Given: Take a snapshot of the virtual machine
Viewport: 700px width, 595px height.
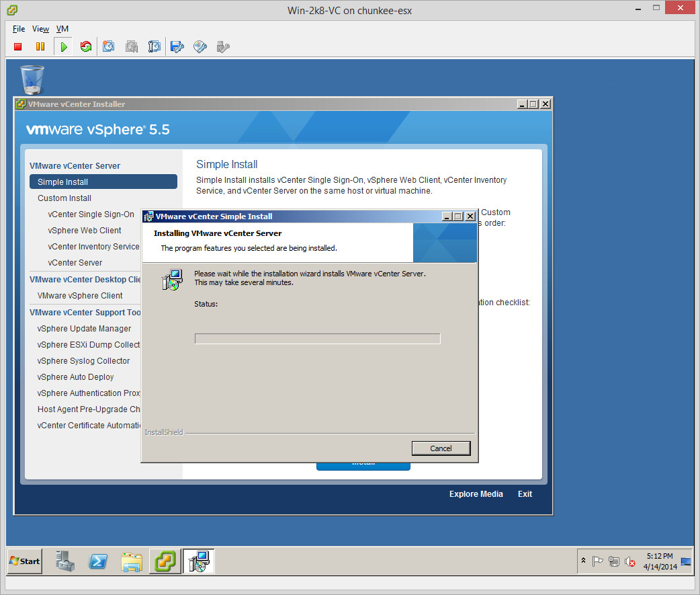Looking at the screenshot, I should [109, 46].
